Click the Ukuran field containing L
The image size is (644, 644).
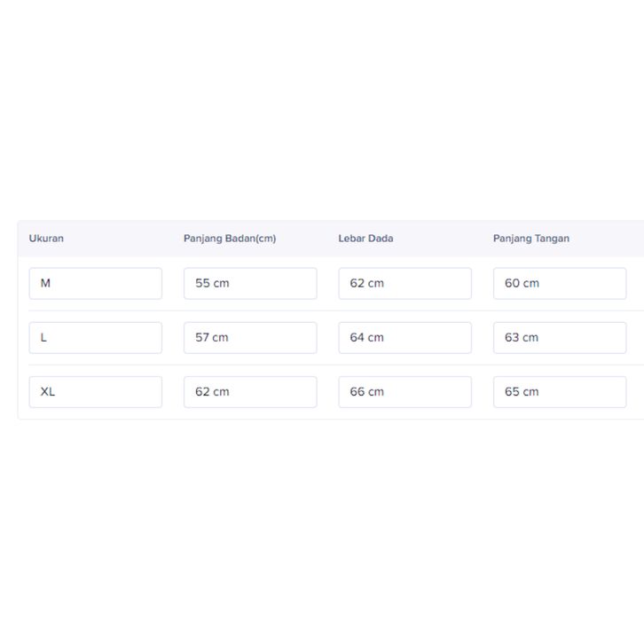pos(95,338)
